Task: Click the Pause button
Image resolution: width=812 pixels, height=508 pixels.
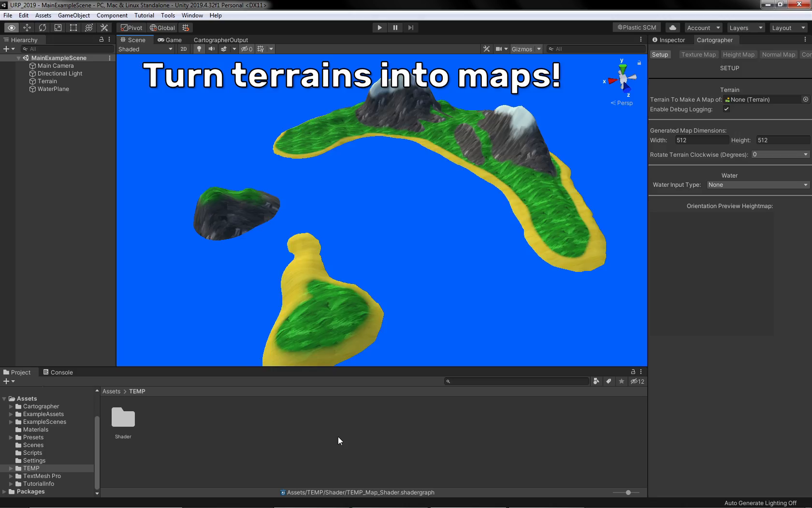Action: (395, 28)
